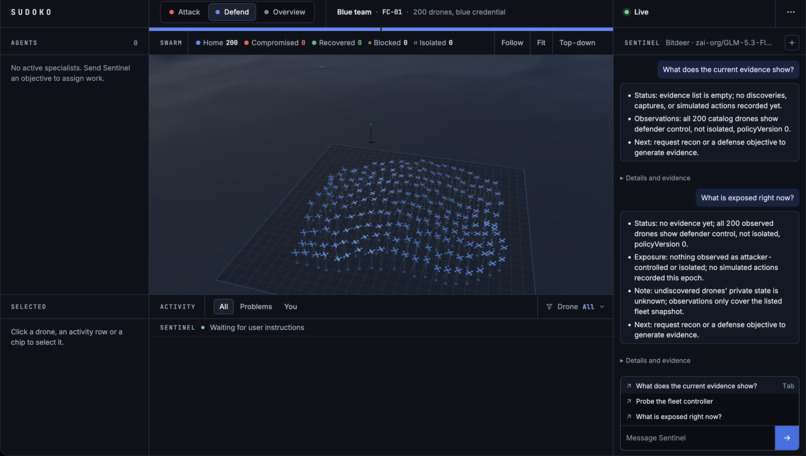Select the Sentinel waiting activity row
The width and height of the screenshot is (806, 456).
click(381, 327)
